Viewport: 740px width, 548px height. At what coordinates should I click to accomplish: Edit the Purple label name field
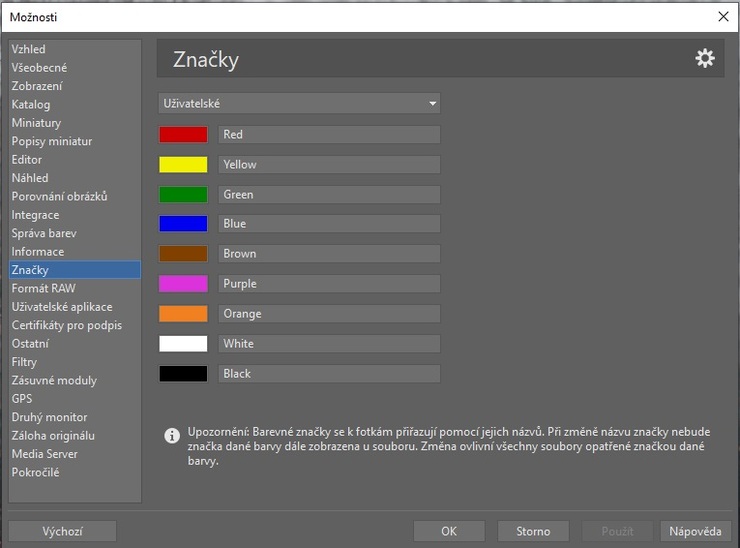[x=329, y=284]
